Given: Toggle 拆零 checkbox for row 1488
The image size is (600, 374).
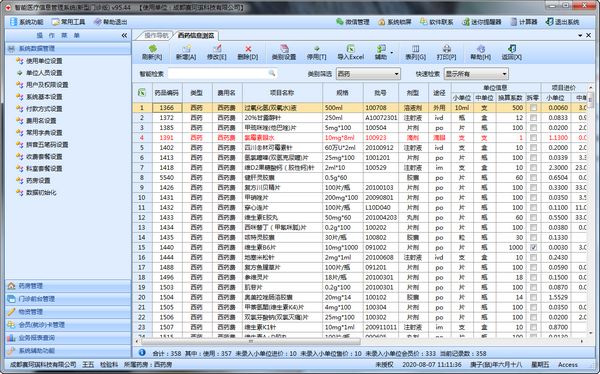Looking at the screenshot, I should point(533,267).
